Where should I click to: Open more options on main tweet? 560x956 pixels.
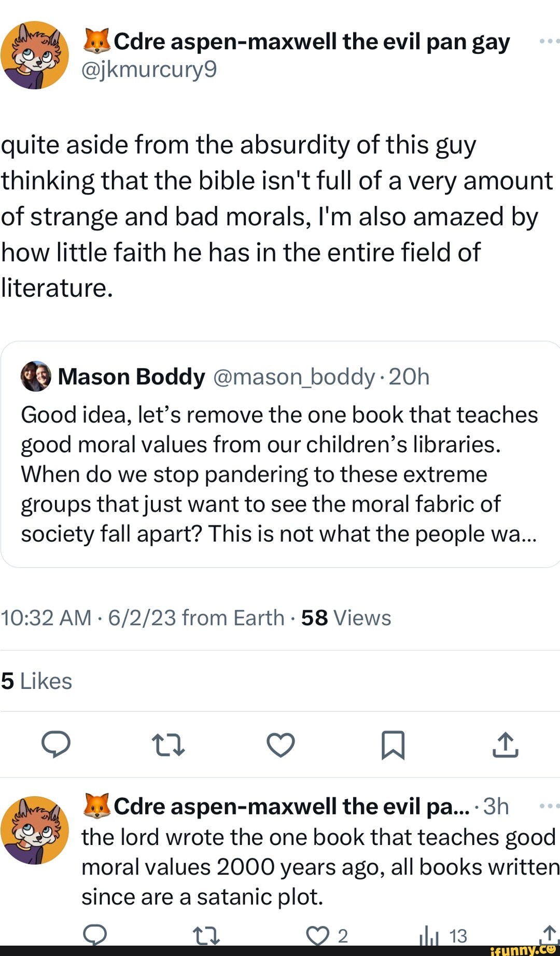point(549,41)
